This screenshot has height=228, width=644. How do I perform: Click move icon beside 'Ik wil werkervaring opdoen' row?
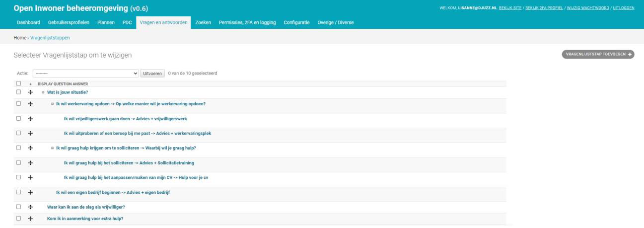30,104
